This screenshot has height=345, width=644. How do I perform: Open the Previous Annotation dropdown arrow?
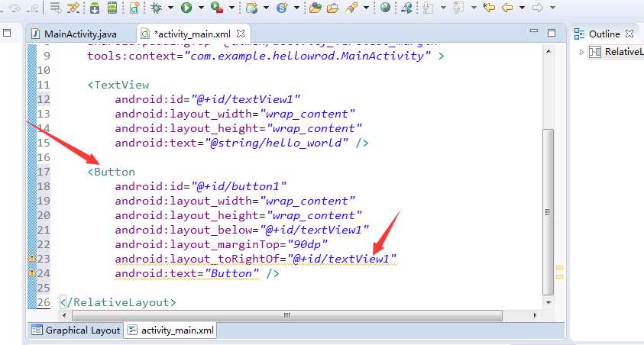coord(474,8)
